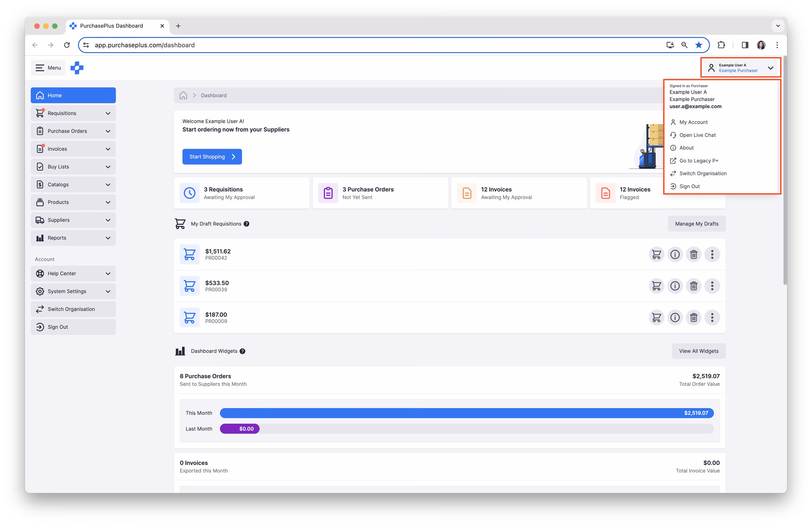
Task: Open cart for draft PR00042
Action: [x=656, y=255]
